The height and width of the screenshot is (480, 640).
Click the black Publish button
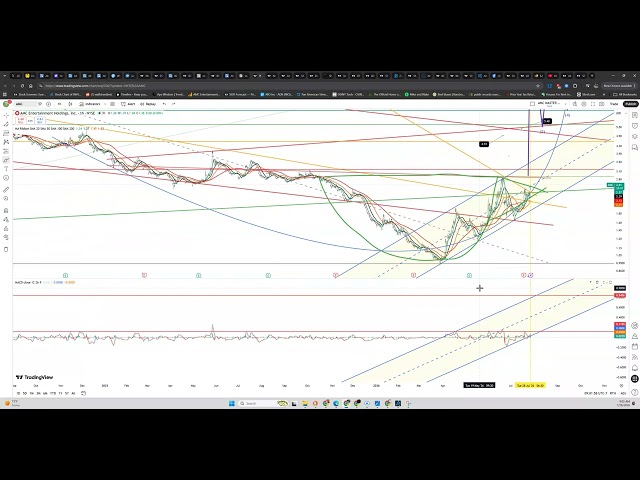(x=631, y=104)
